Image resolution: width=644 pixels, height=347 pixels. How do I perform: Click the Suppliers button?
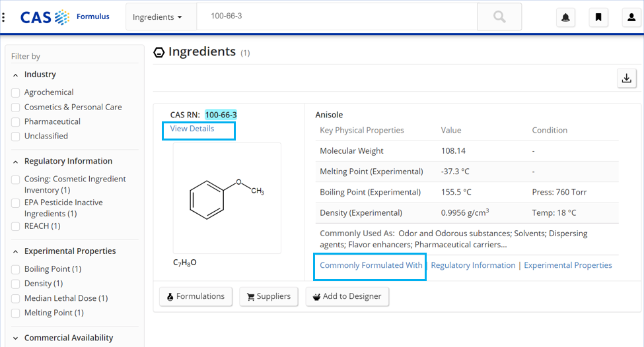[269, 296]
